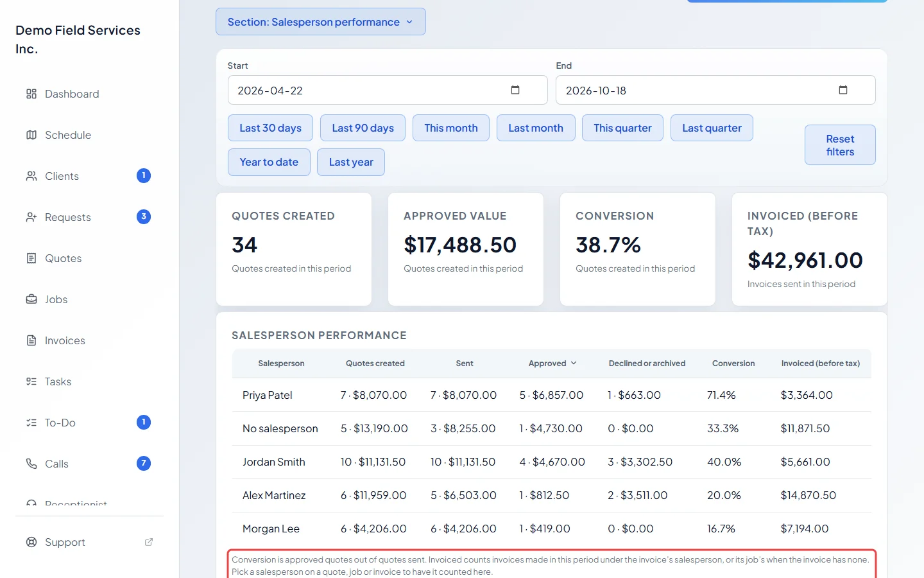Click the Support lifebuoy icon

[x=31, y=542]
